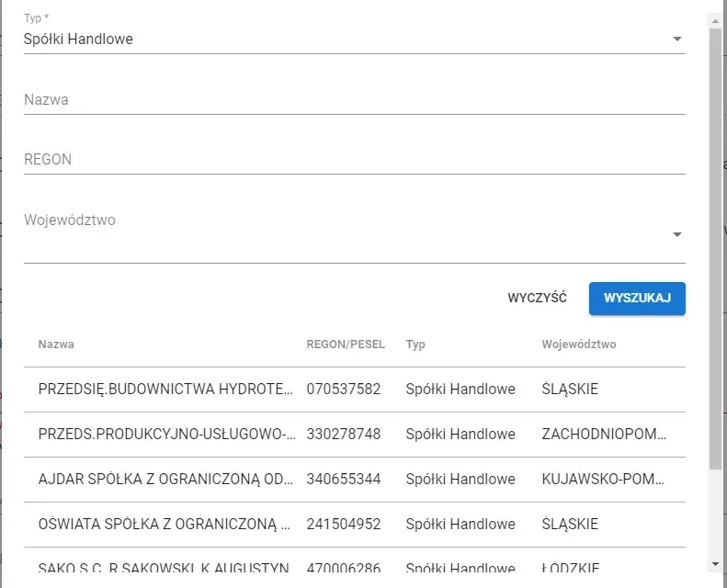Click the WYSZUKAJ button
The height and width of the screenshot is (588, 727).
click(637, 299)
